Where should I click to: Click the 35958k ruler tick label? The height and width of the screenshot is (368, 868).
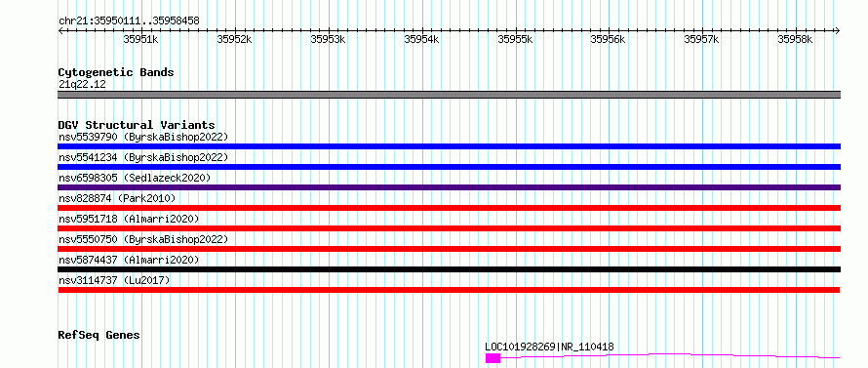click(796, 39)
